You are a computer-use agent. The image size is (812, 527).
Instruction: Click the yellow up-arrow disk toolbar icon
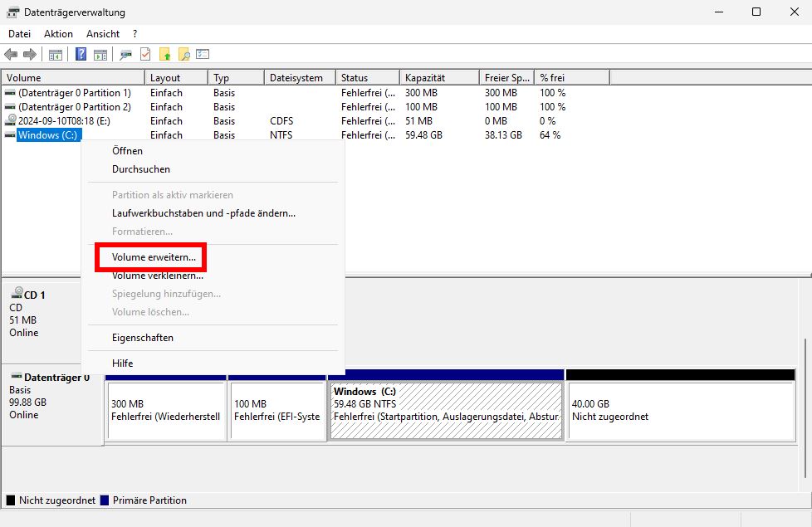(x=164, y=54)
